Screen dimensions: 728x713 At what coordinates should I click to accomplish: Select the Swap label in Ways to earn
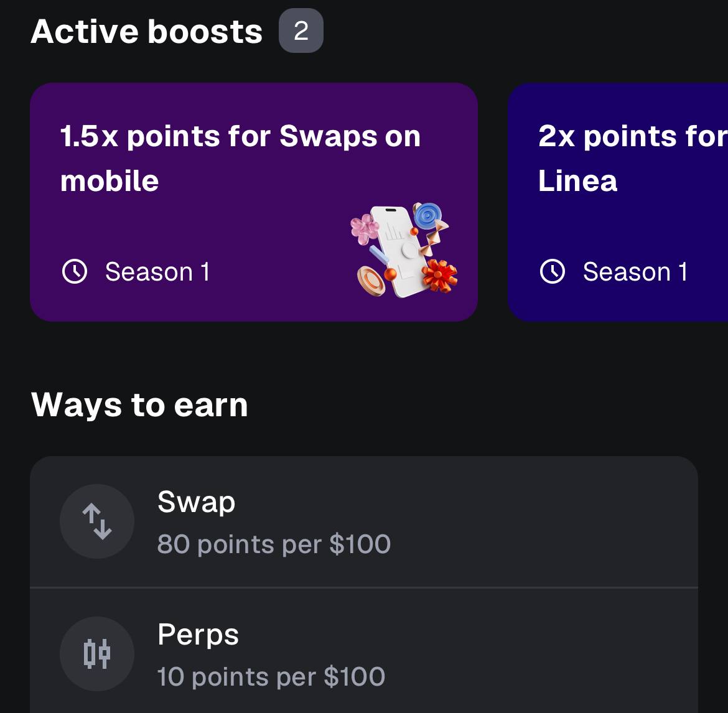[197, 501]
